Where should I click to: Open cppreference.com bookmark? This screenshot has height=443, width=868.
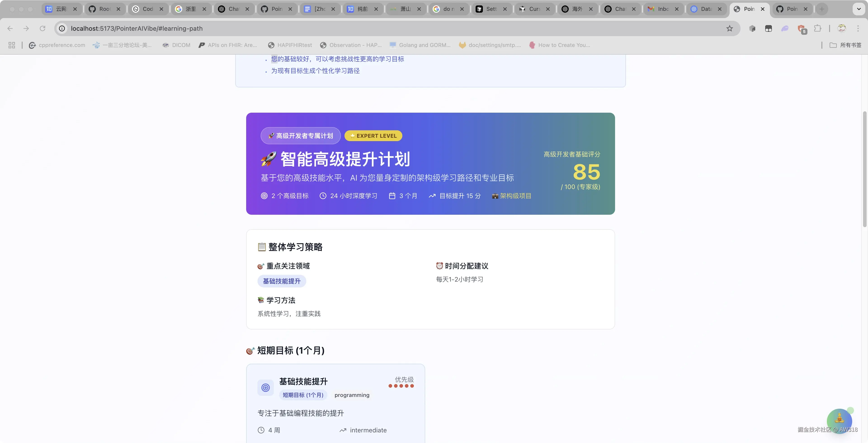coord(57,45)
